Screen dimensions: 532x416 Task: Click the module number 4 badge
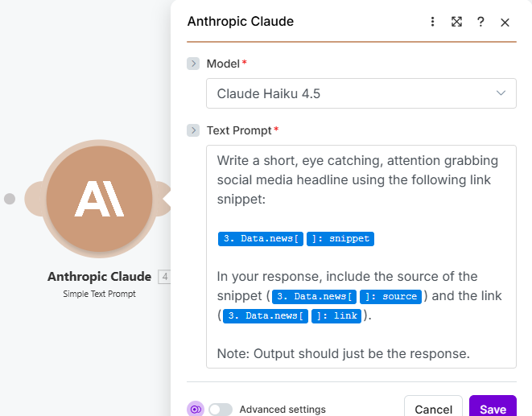[x=164, y=277]
